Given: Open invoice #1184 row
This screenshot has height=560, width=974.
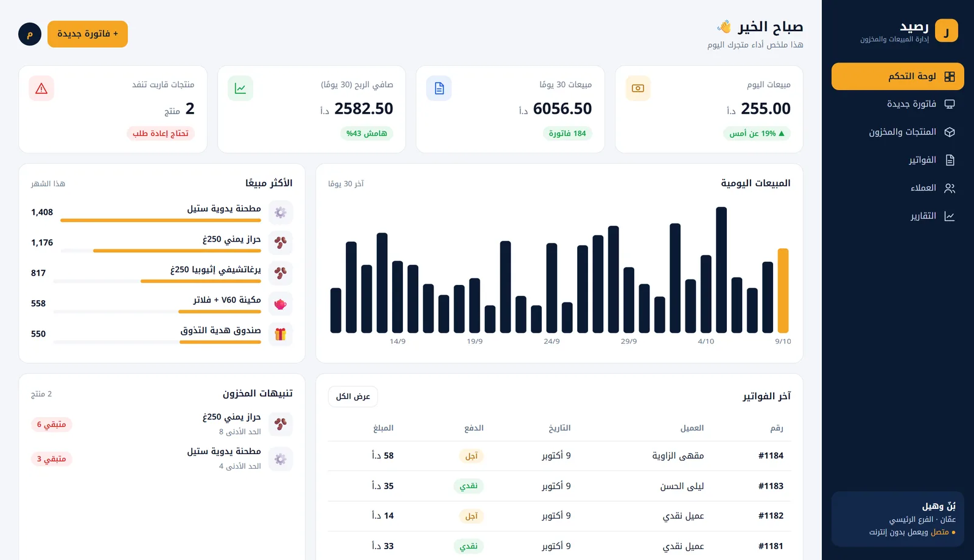Looking at the screenshot, I should [559, 456].
